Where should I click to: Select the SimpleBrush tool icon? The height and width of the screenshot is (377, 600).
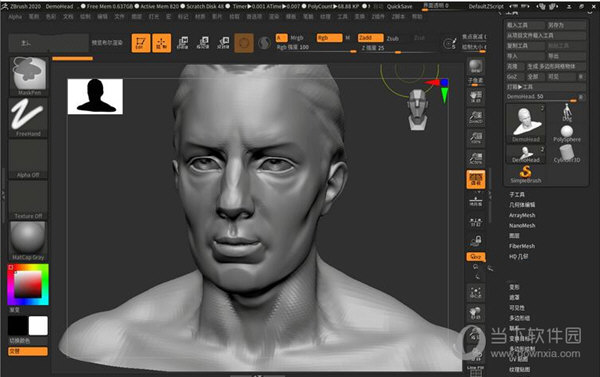pos(526,174)
